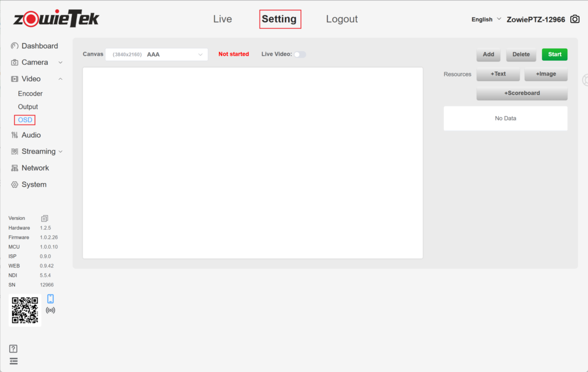Collapse the sidebar using the menu fold icon

(x=14, y=361)
